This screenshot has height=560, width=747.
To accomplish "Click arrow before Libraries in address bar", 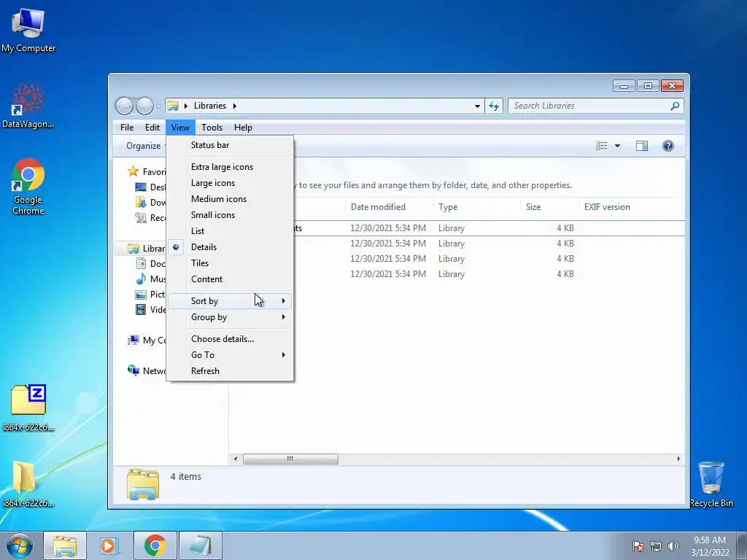I will point(186,106).
